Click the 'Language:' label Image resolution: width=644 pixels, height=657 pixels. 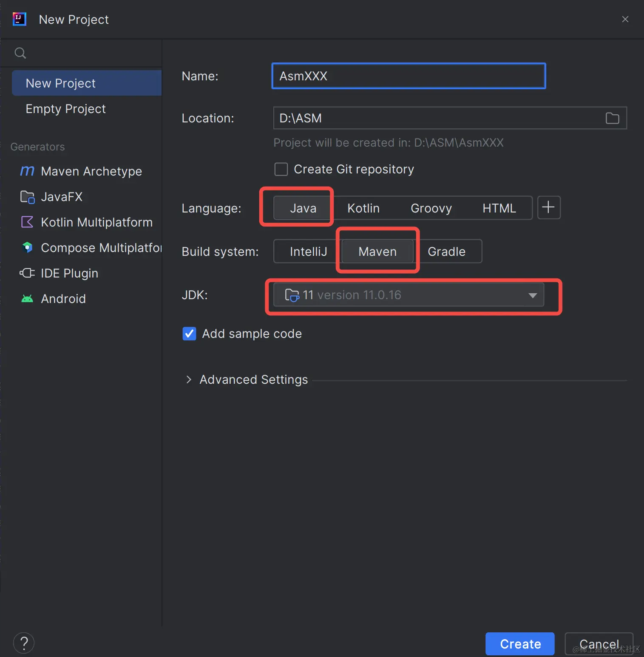pos(211,208)
